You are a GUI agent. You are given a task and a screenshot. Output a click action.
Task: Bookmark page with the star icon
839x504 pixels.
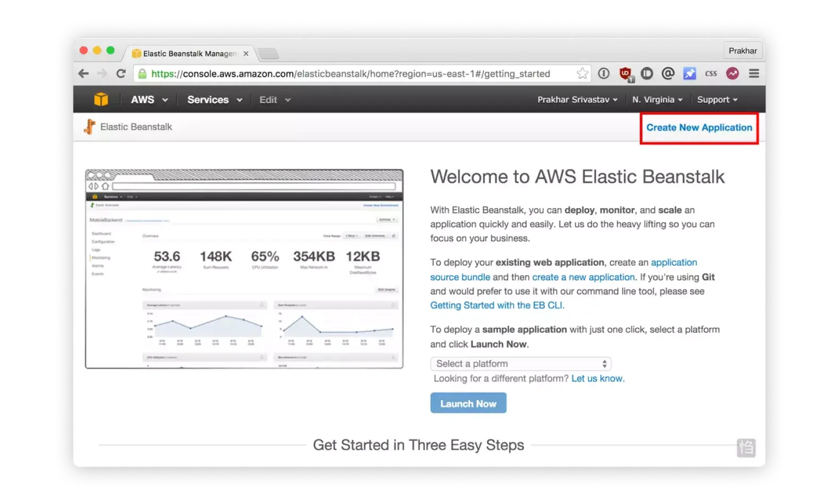582,74
